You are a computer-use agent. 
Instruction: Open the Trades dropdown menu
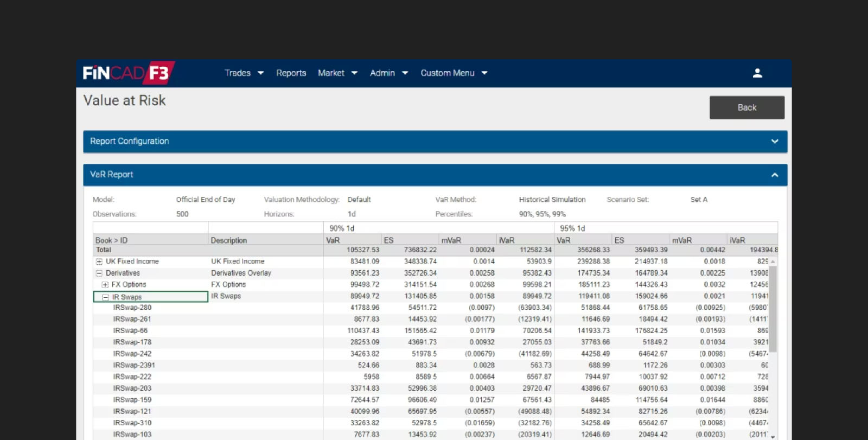pos(244,73)
